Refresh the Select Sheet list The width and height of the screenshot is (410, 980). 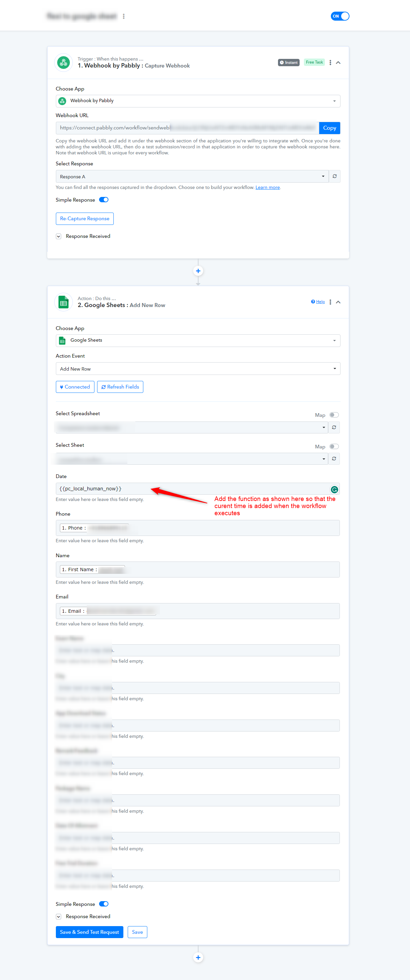pos(334,459)
